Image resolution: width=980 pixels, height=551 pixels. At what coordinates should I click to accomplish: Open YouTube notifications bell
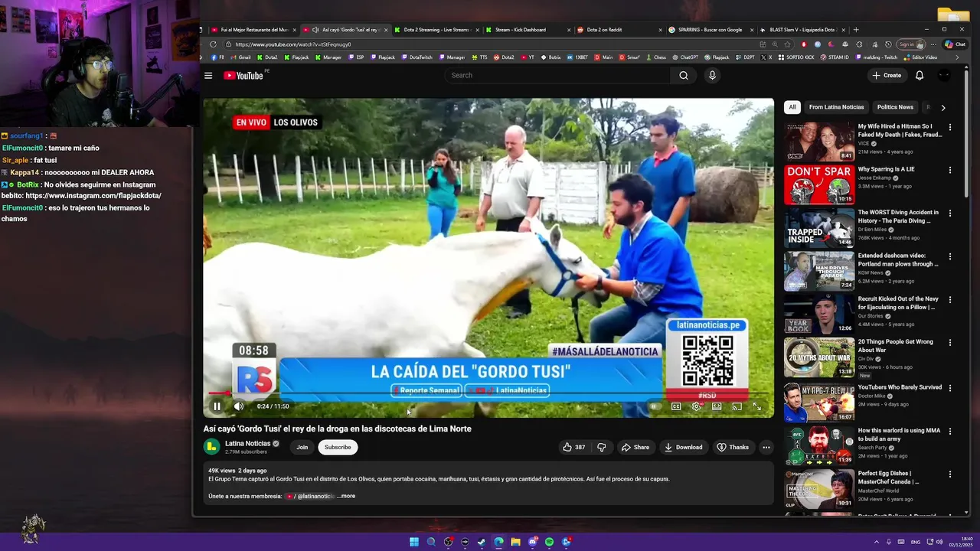[x=920, y=75]
